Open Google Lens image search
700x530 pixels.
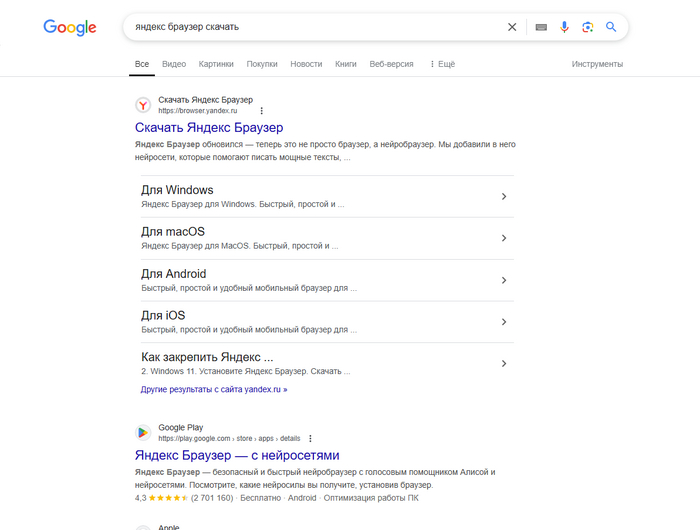(588, 27)
